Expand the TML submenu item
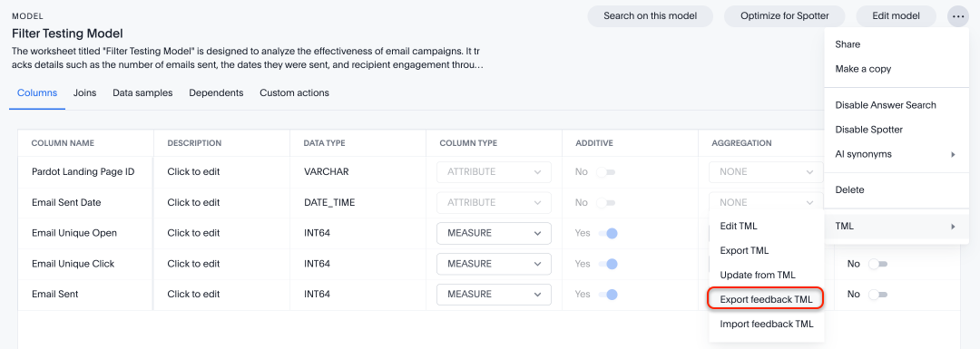Screen dimensions: 980x349 (x=897, y=227)
